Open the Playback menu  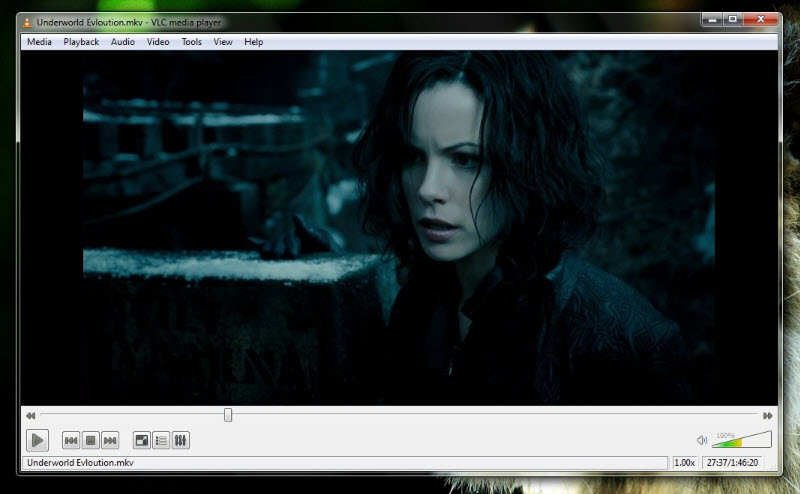81,42
